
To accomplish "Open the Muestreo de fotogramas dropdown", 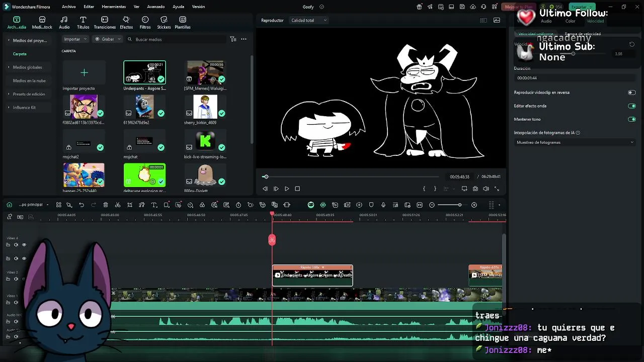I will [x=575, y=143].
